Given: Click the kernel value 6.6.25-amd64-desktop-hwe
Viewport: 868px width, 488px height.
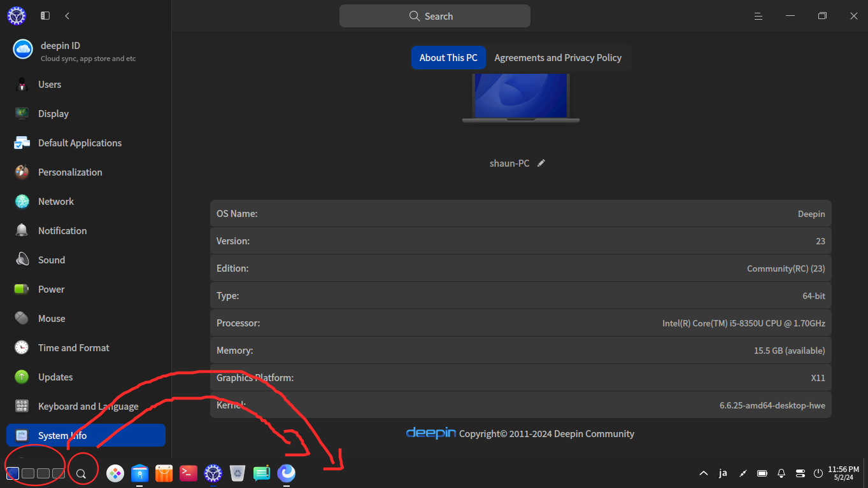Looking at the screenshot, I should (772, 405).
